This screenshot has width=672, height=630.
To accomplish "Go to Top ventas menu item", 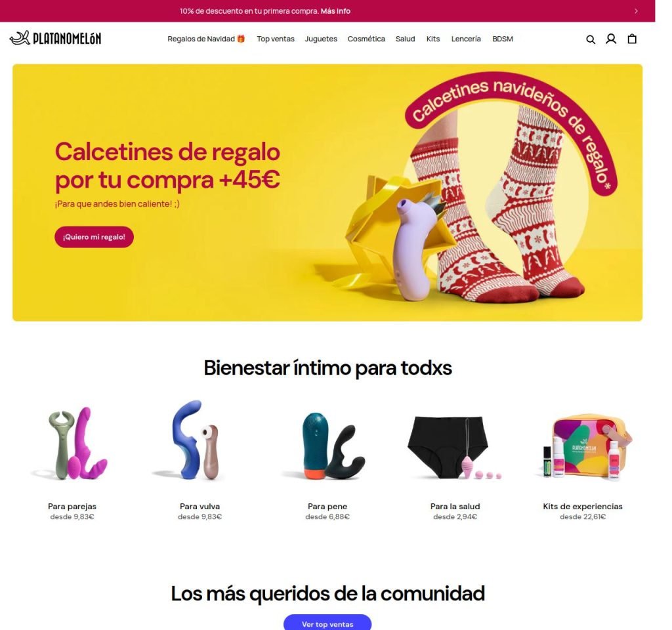I will tap(276, 39).
